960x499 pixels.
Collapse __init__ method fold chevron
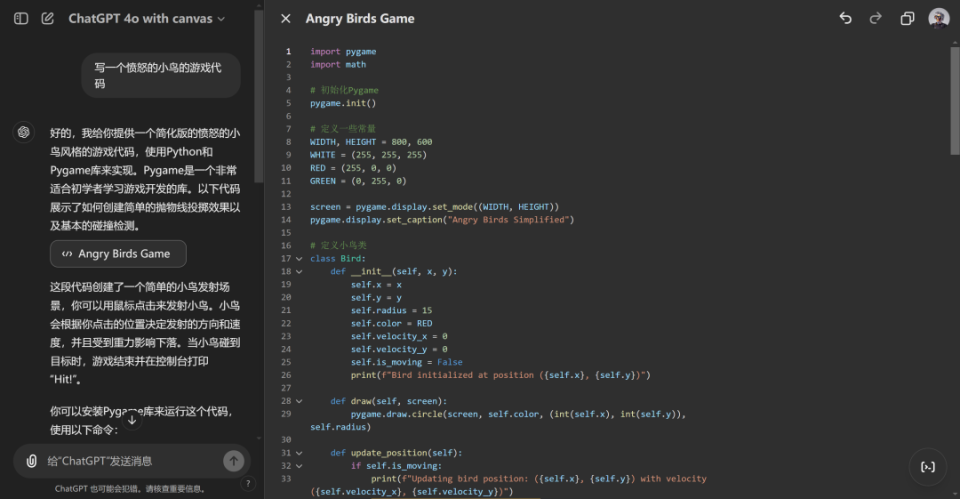(x=299, y=271)
